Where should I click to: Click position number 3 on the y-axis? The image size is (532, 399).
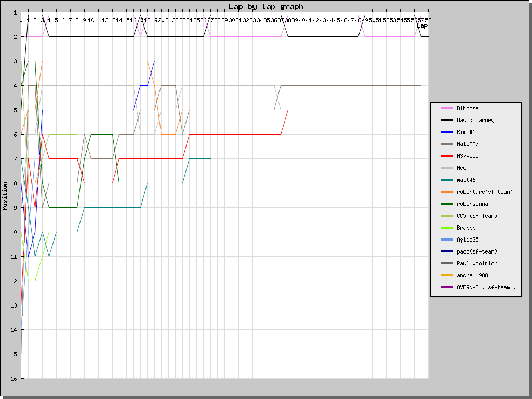pos(15,61)
